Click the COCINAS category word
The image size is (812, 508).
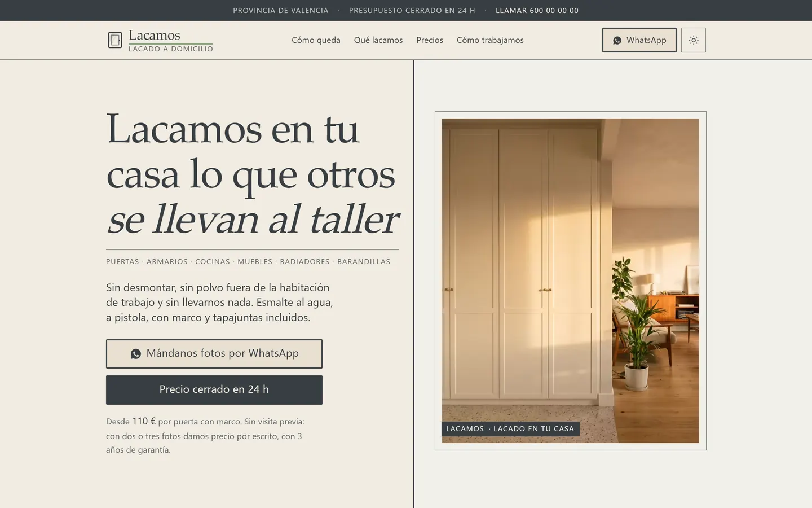[213, 262]
